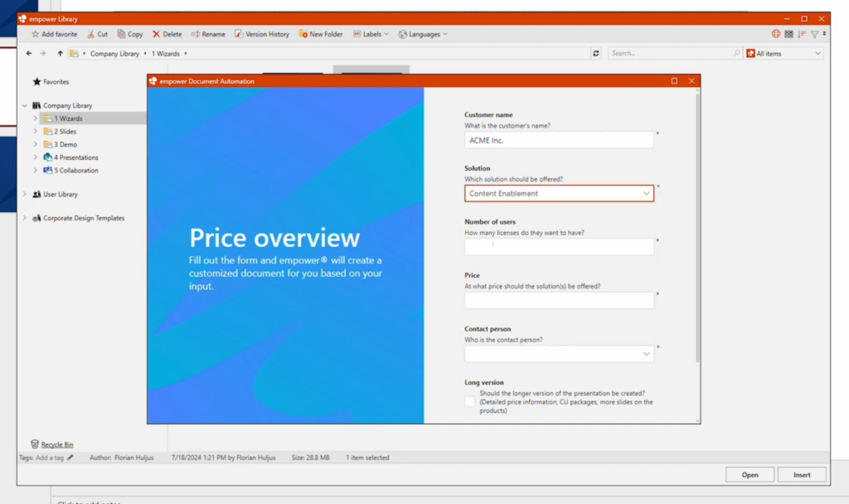Click the Open button

click(750, 475)
